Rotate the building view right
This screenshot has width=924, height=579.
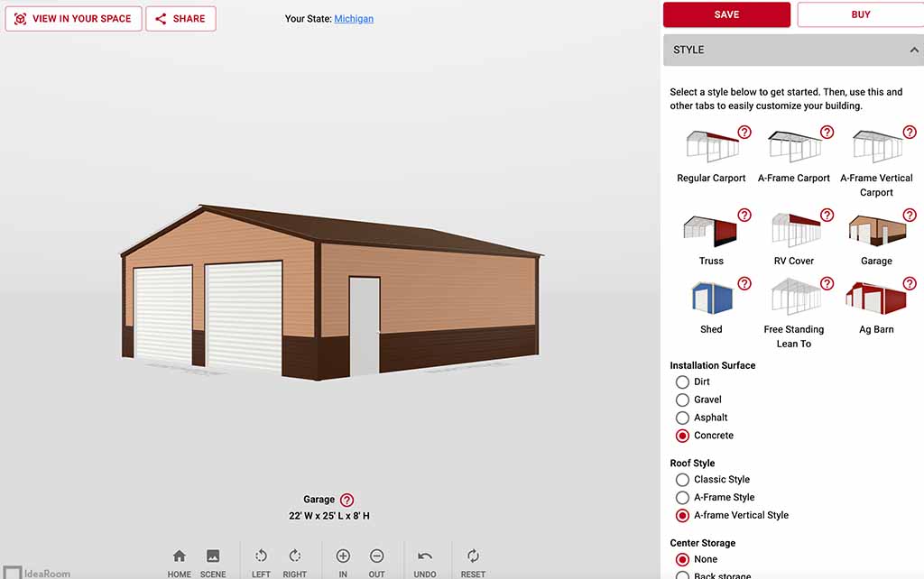point(295,559)
